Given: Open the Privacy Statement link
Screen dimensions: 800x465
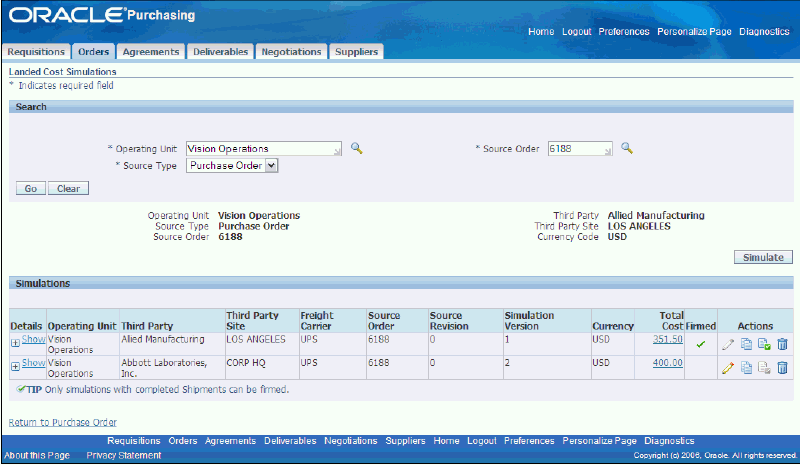Looking at the screenshot, I should pos(124,455).
